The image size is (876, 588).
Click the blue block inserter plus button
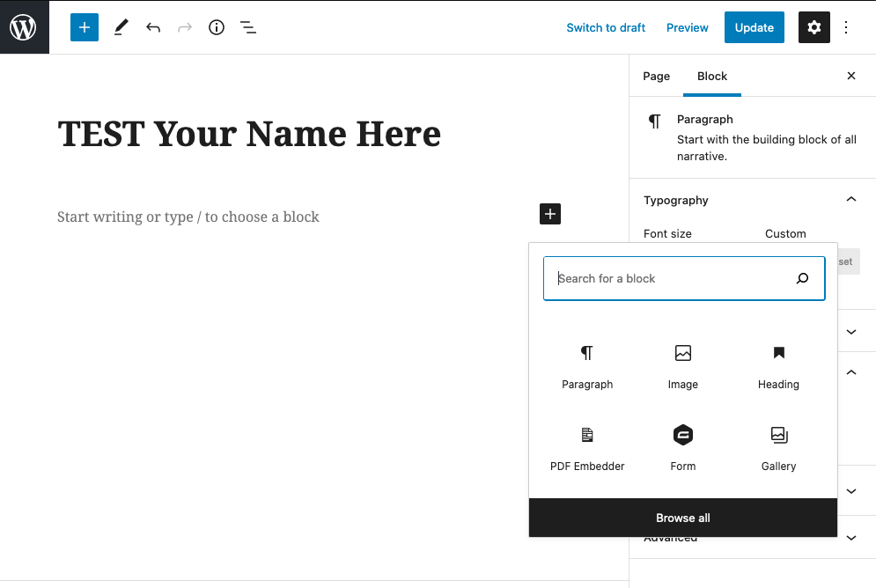click(x=85, y=27)
